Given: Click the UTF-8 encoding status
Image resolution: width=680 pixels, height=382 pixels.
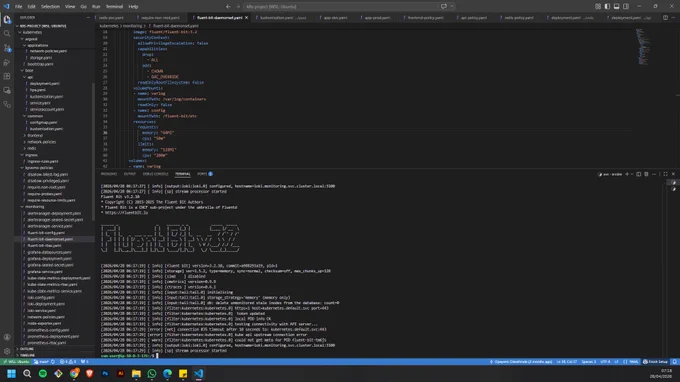Looking at the screenshot, I should tap(605, 362).
